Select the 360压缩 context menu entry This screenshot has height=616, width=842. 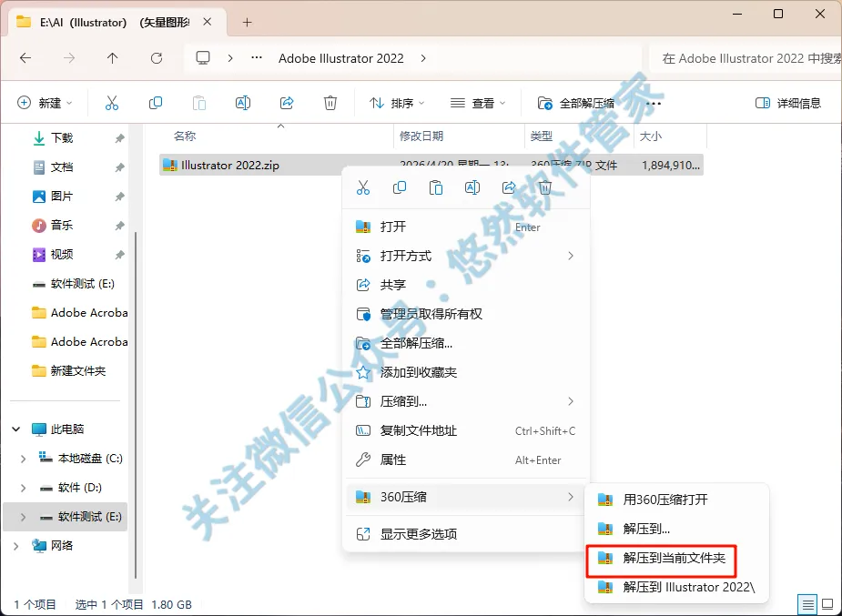466,498
